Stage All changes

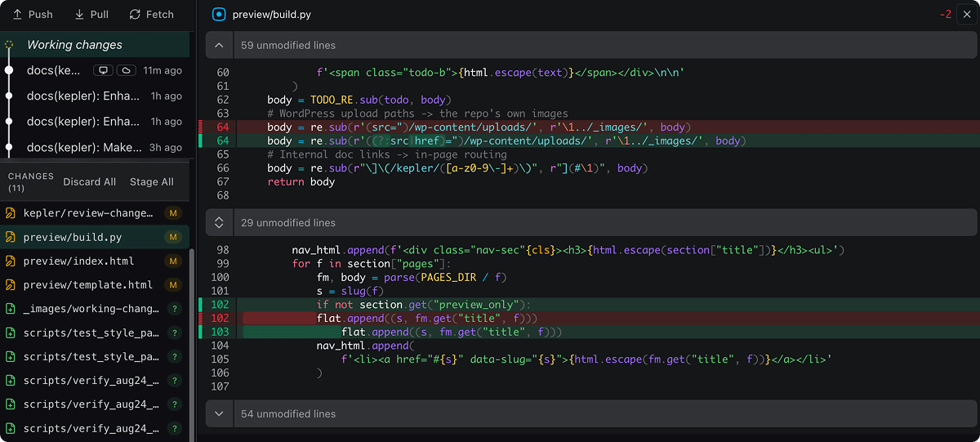[x=152, y=181]
